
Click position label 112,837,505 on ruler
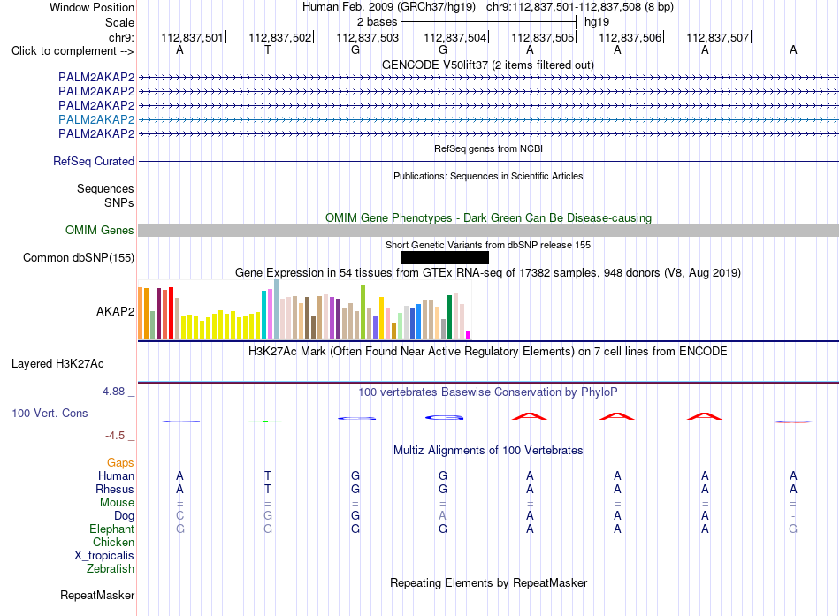[543, 37]
